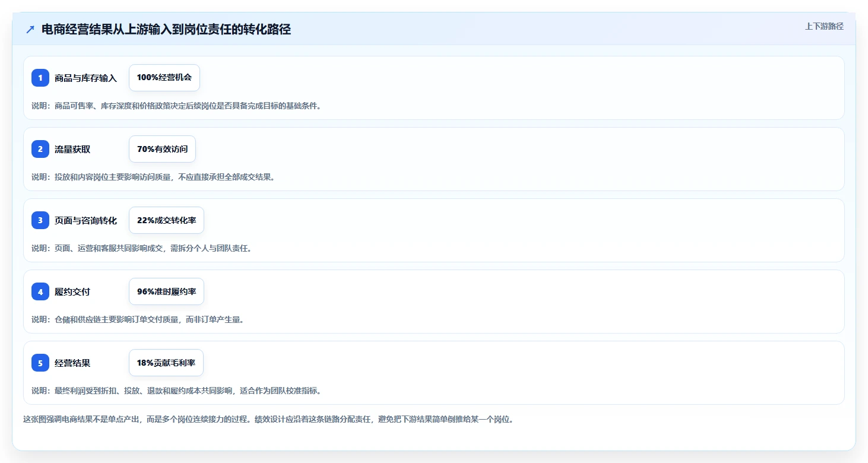Select step number 2 badge
The width and height of the screenshot is (868, 463).
(x=40, y=149)
